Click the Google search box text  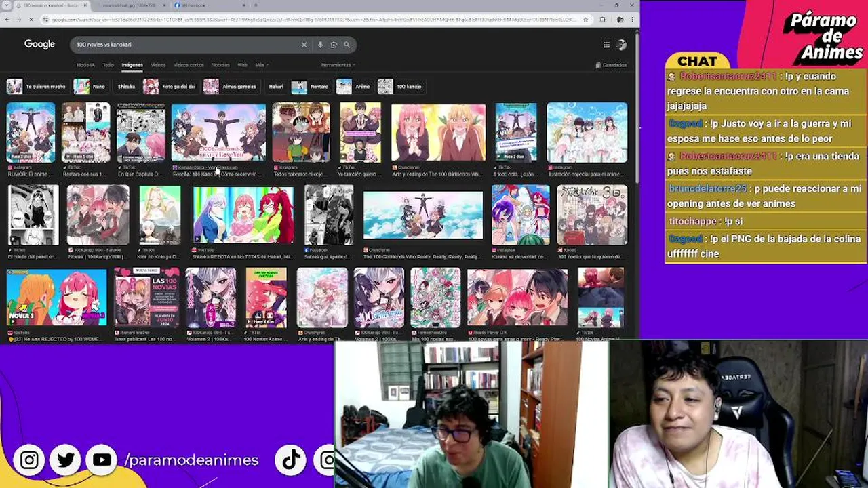coord(104,45)
